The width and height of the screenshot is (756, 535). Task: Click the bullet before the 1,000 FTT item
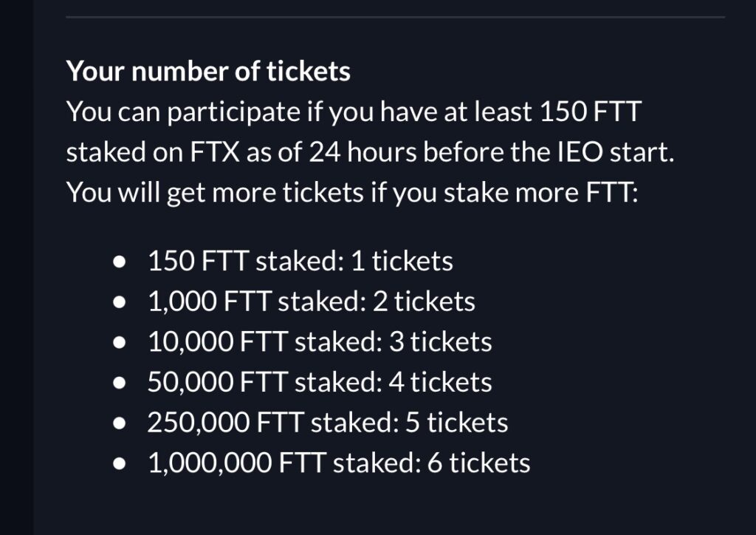click(x=119, y=302)
